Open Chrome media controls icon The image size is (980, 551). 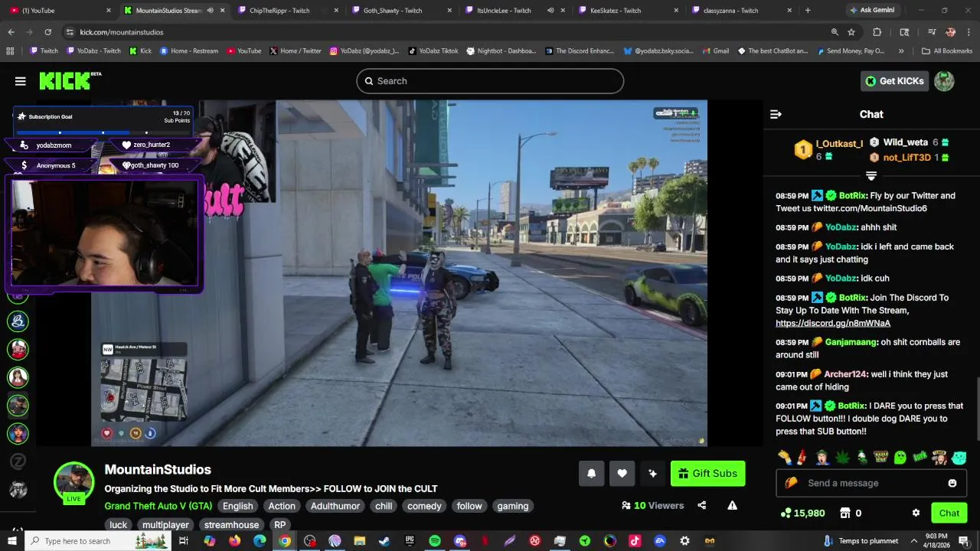coord(932,32)
